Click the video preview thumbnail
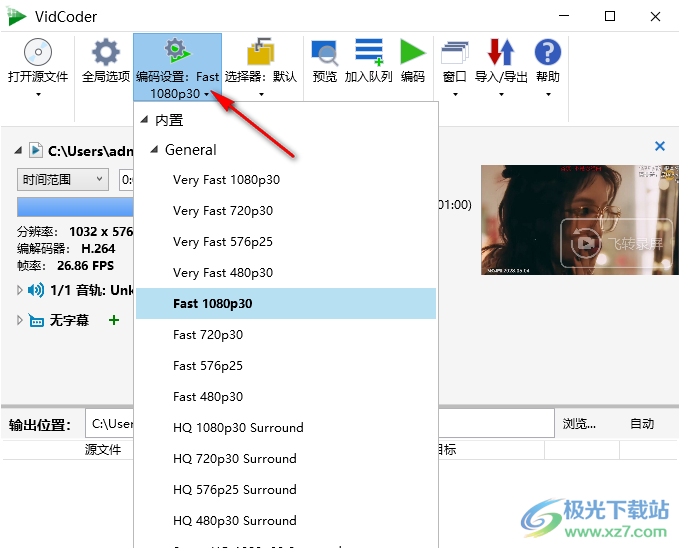Screen dimensions: 680x548 point(579,220)
